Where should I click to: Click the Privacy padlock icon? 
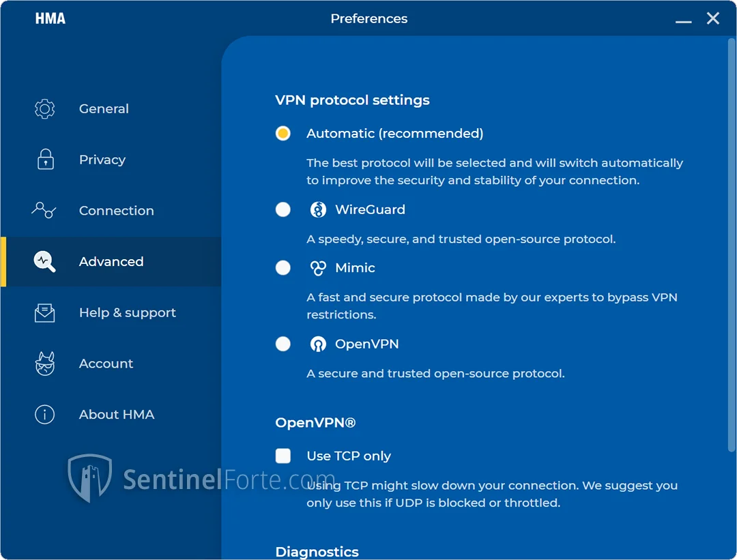(x=45, y=160)
